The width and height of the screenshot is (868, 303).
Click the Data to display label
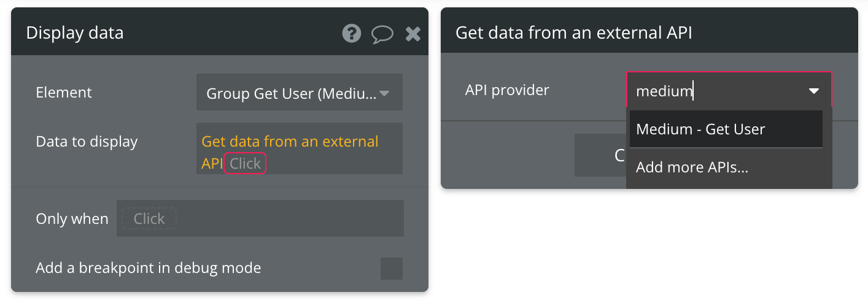point(87,142)
